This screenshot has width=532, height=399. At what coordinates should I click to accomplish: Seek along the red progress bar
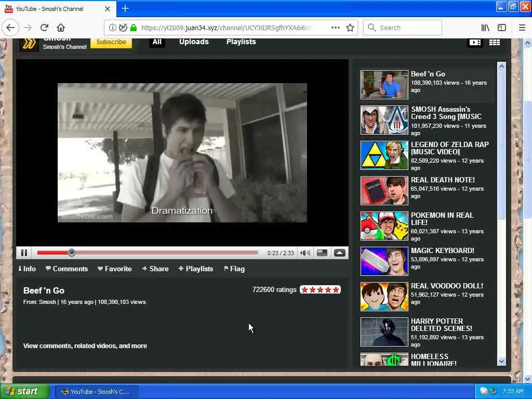[148, 252]
